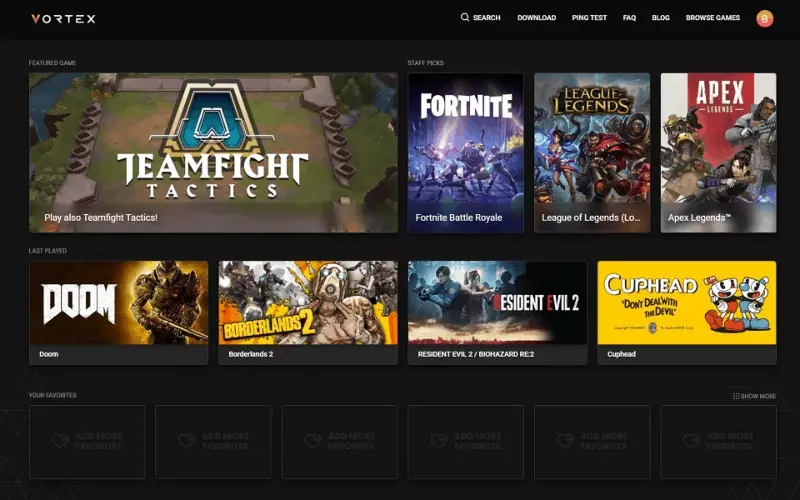Open the Resident Evil 2 tile
Screen dimensions: 800x500
[x=497, y=313]
